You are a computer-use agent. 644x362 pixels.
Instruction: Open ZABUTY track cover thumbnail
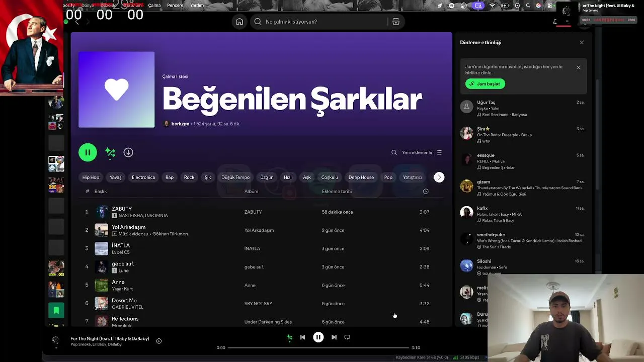click(102, 212)
